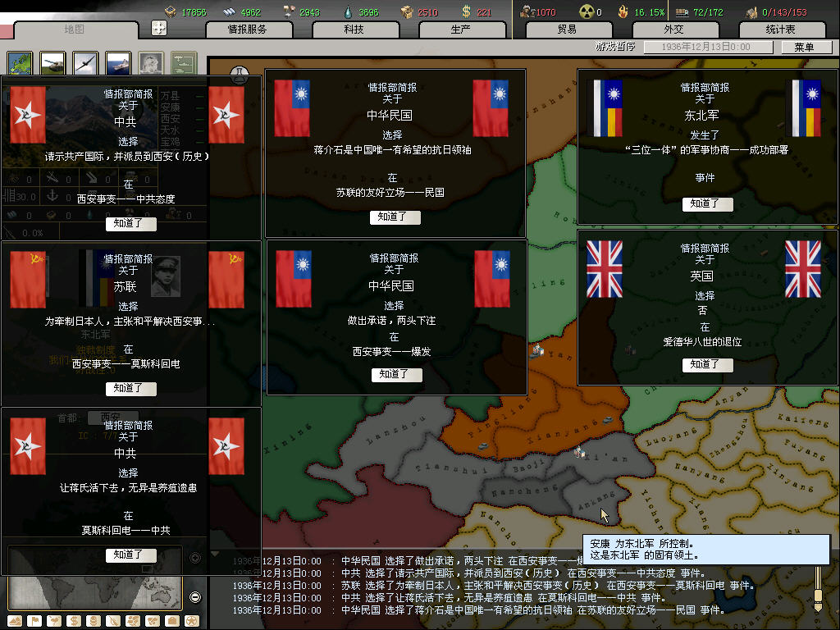This screenshot has height=630, width=840.
Task: Open the 生产 tab
Action: [461, 30]
